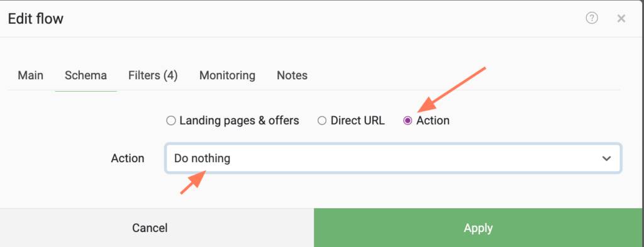644x247 pixels.
Task: Click the orange arrow below Do nothing
Action: pos(192,183)
